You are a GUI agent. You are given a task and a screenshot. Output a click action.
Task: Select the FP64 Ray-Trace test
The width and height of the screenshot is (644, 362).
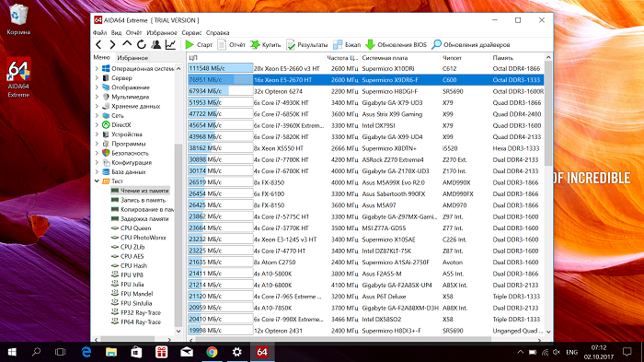(x=141, y=322)
